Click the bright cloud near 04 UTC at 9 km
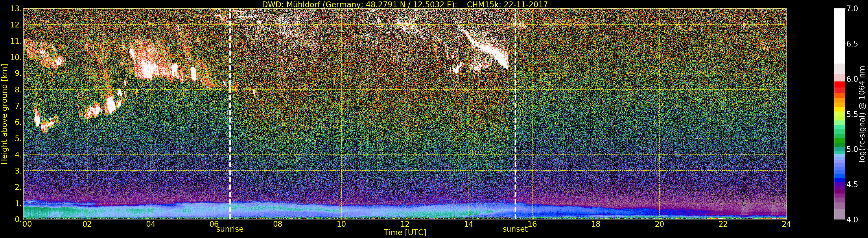The height and width of the screenshot is (238, 868). coord(147,68)
